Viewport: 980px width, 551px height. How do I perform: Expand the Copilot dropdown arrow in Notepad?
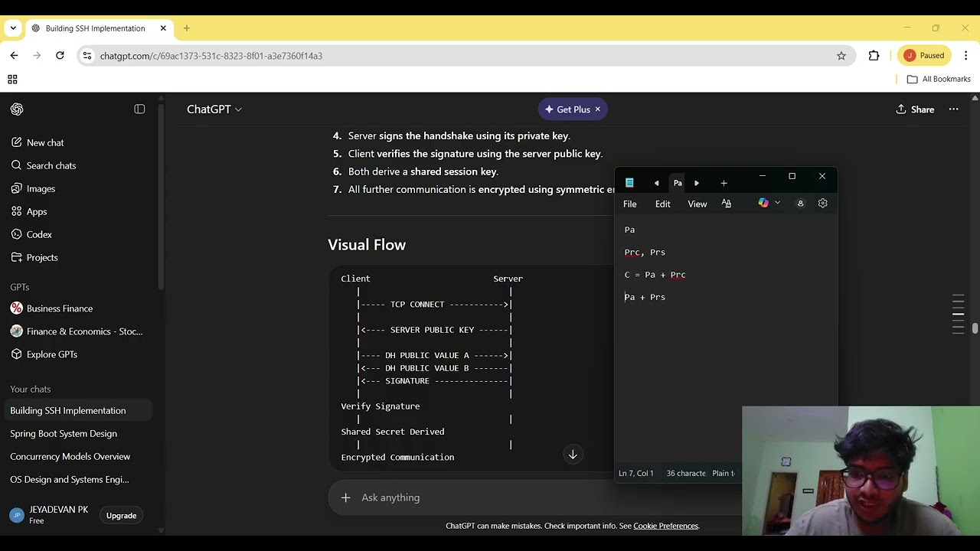(x=777, y=203)
